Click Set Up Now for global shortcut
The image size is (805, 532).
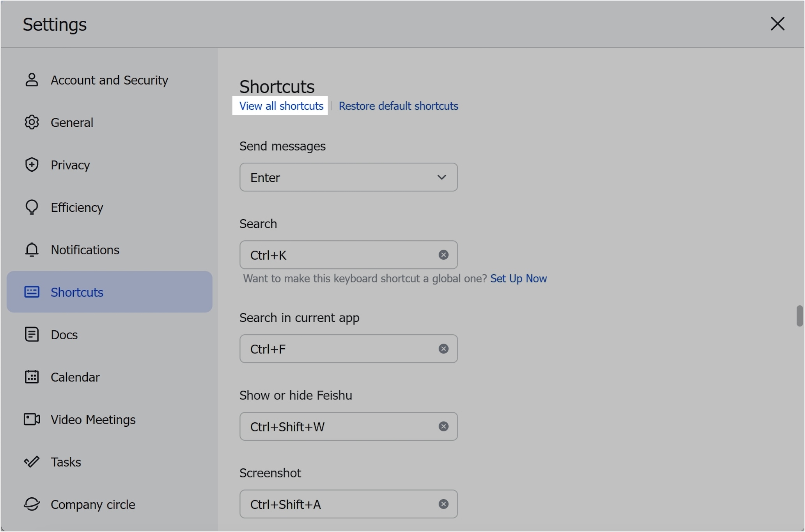pyautogui.click(x=518, y=278)
